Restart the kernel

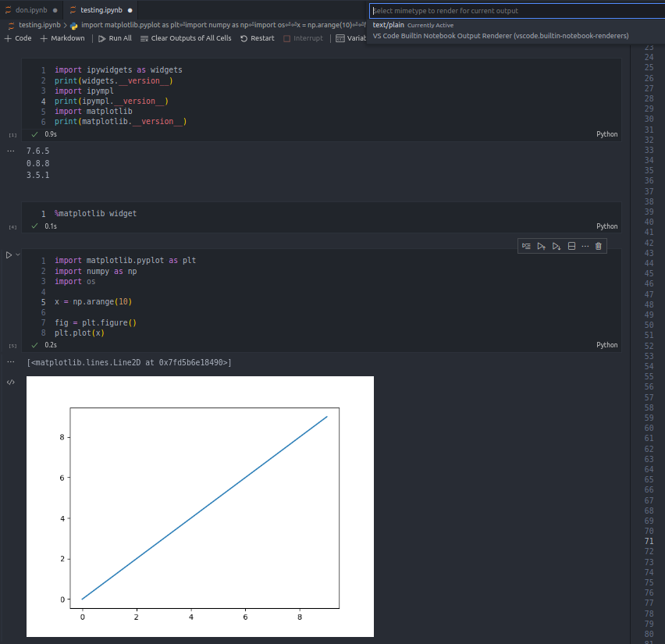tap(258, 38)
